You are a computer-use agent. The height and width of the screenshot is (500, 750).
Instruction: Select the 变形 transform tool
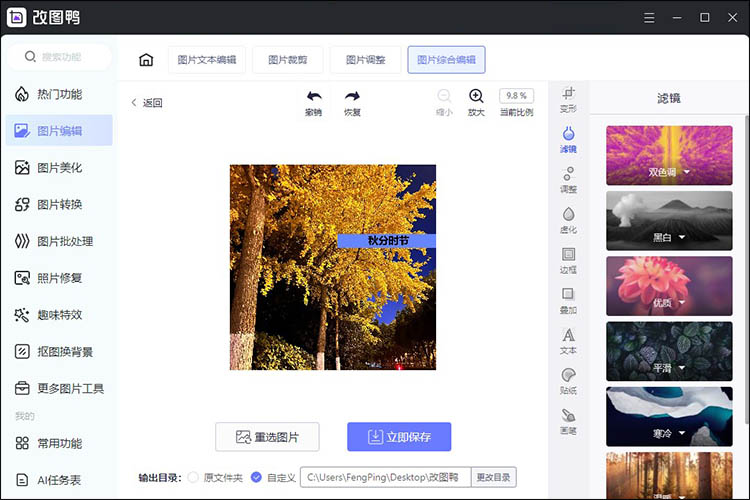pos(568,100)
